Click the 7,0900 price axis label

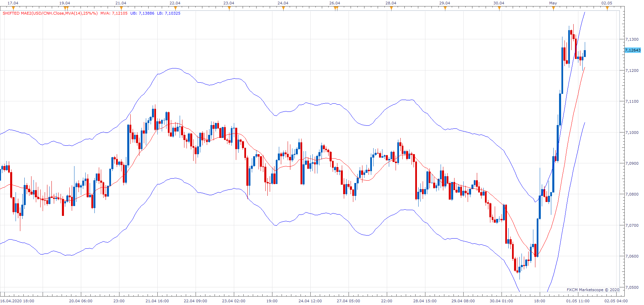(632, 163)
